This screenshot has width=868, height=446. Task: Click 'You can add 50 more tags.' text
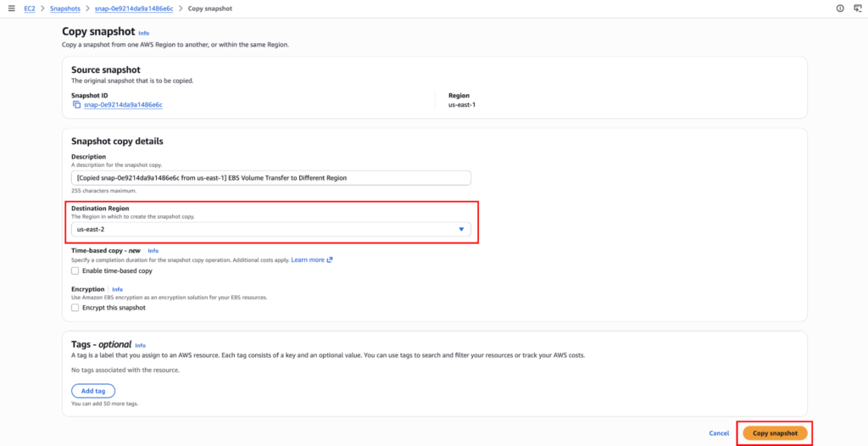click(104, 404)
